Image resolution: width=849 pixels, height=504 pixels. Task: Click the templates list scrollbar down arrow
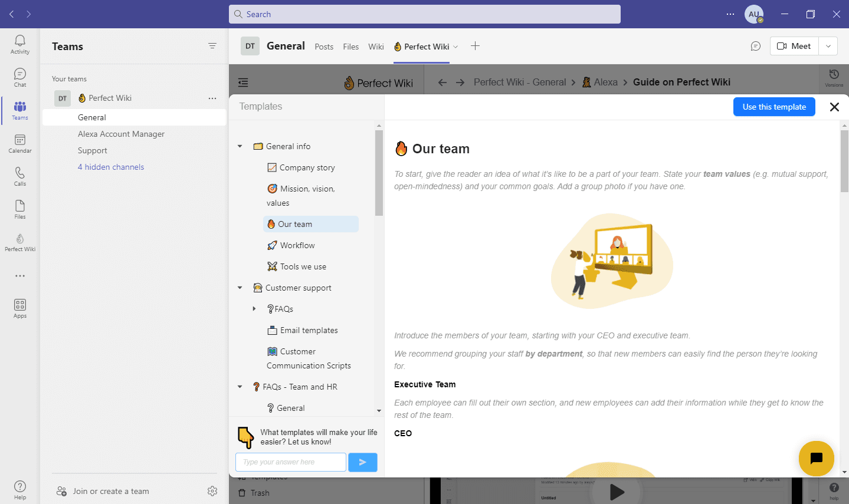(x=379, y=410)
